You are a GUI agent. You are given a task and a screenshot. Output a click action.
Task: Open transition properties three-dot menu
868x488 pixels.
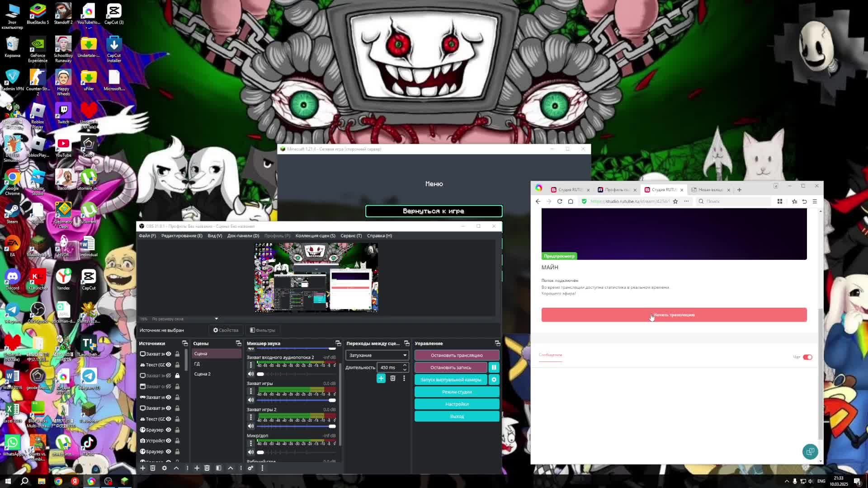point(404,378)
